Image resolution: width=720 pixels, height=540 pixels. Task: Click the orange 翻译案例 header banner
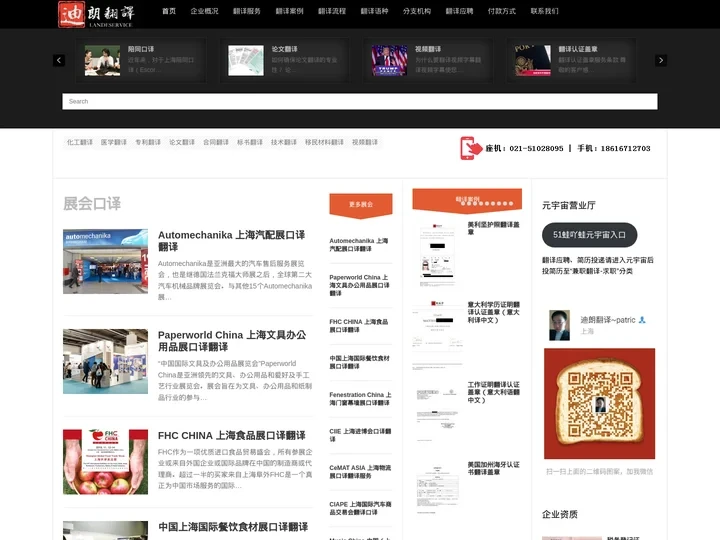tap(467, 201)
